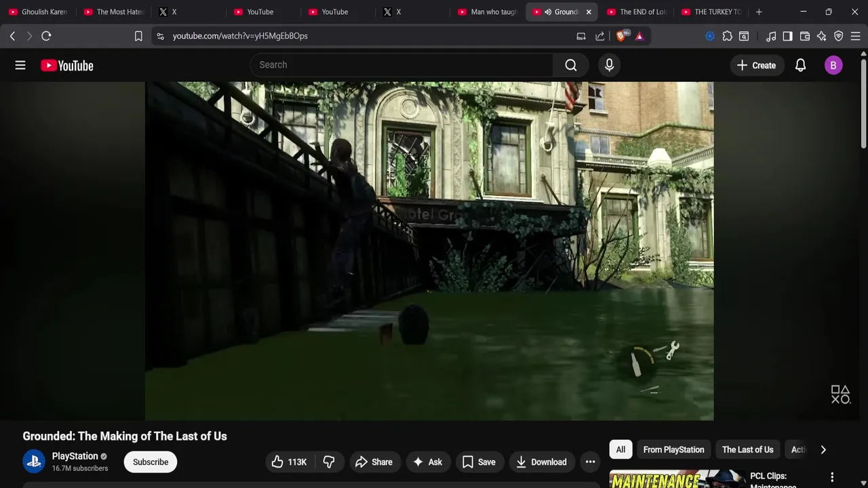Viewport: 868px width, 488px height.
Task: Filter by The Last of Us chip
Action: pos(747,449)
